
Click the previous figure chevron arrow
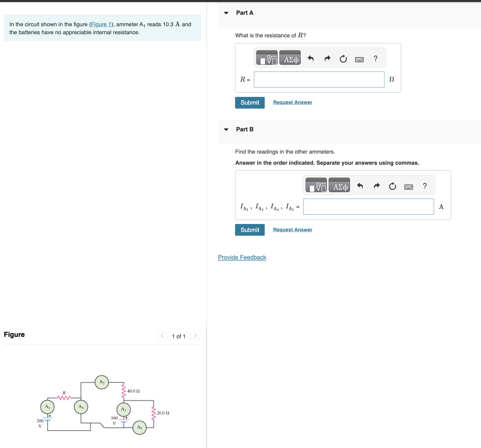tap(162, 336)
